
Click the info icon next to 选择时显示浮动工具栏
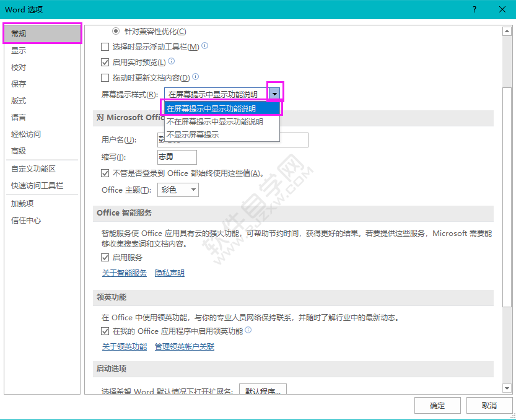coord(204,46)
